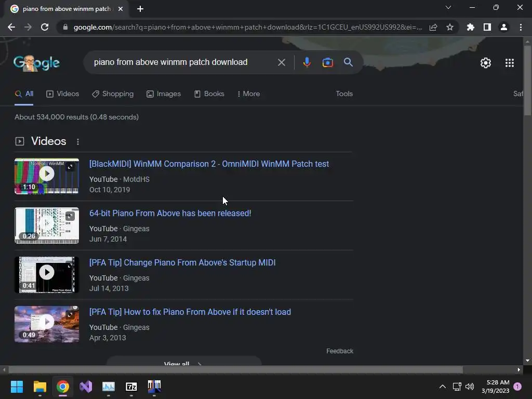Bookmark this page with the star icon
This screenshot has height=399, width=532.
click(x=450, y=27)
